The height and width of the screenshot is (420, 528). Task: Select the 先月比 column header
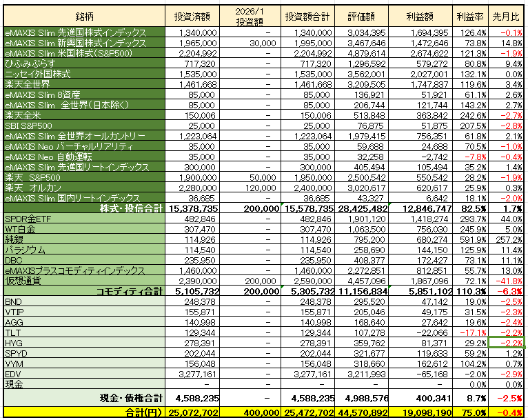(x=507, y=16)
